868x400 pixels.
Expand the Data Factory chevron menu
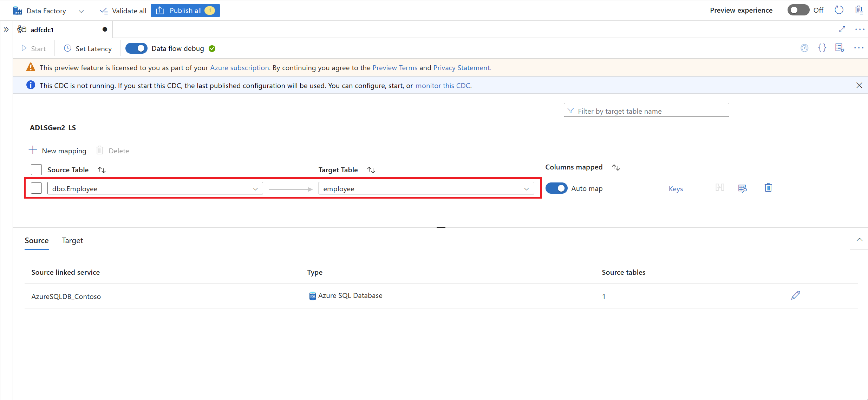(81, 11)
